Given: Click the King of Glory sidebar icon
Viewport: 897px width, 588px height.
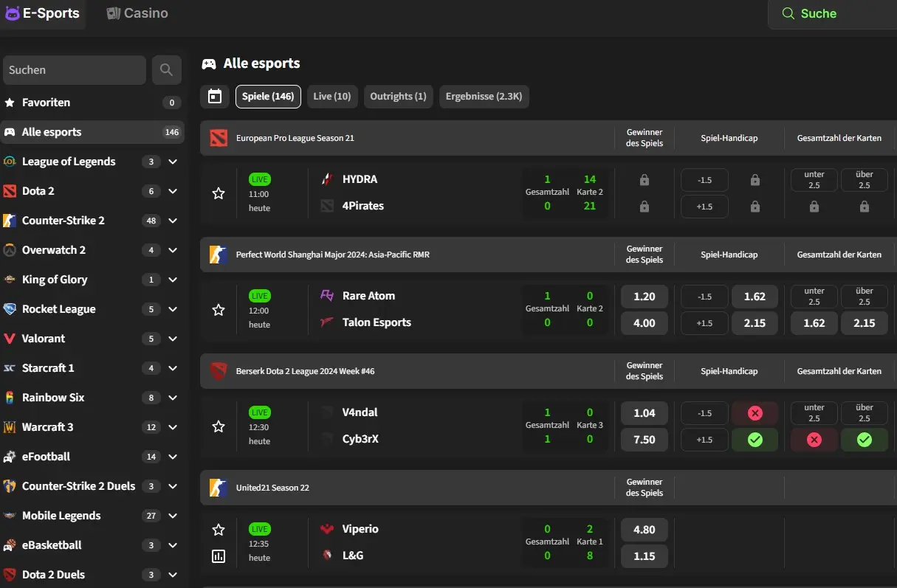Looking at the screenshot, I should [x=10, y=280].
